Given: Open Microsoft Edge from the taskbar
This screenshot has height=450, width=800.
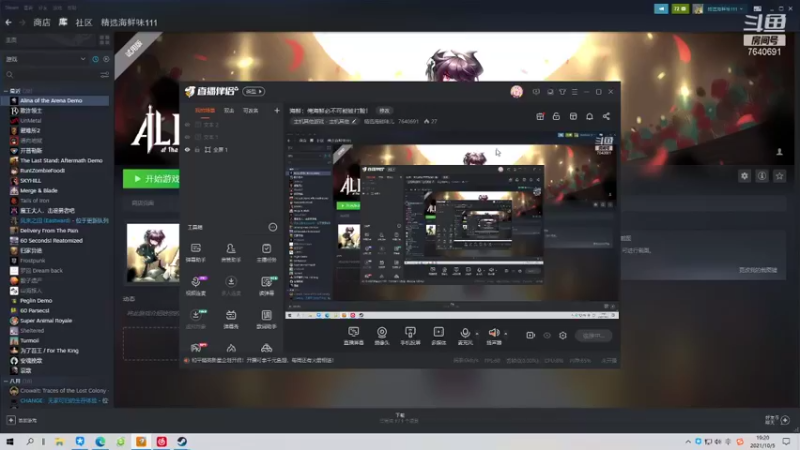Looking at the screenshot, I should click(x=100, y=441).
